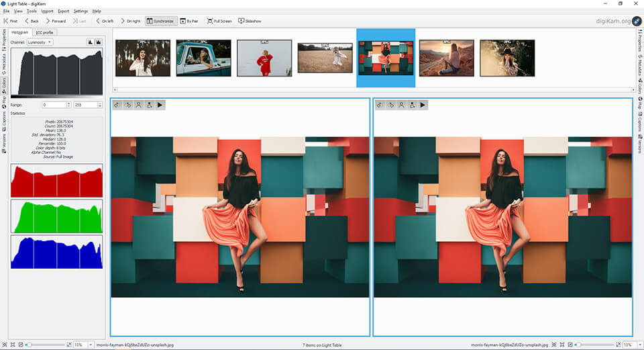The width and height of the screenshot is (644, 350).
Task: Toggle Synchronize preview mode
Action: (x=161, y=21)
